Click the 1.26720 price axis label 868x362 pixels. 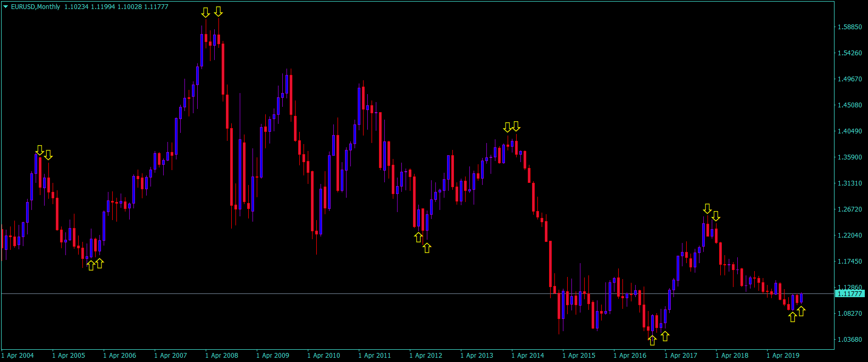(849, 209)
